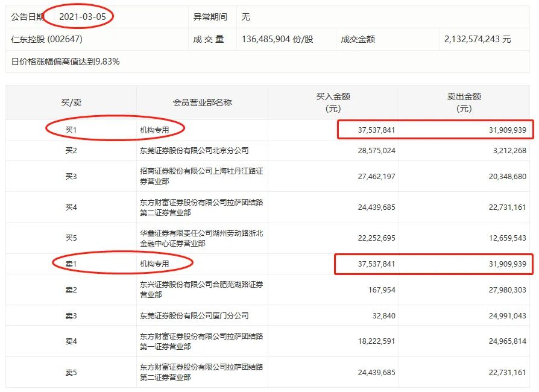Click sell amount 27,980,303

tap(508, 290)
